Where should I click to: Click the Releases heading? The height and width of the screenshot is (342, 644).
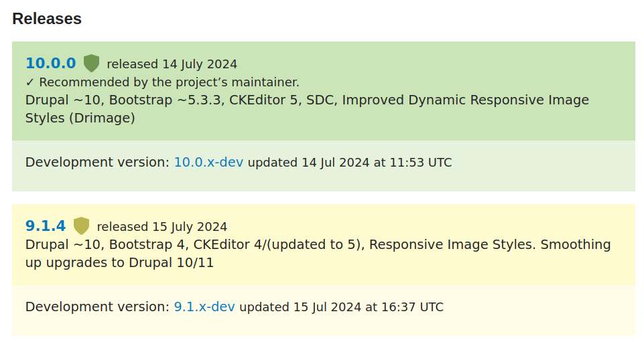coord(47,19)
